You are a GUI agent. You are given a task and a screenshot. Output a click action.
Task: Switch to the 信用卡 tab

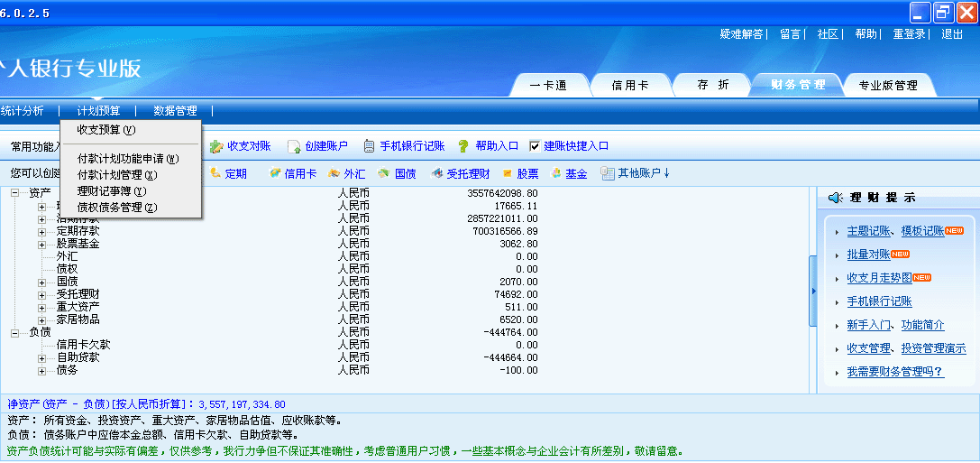point(630,86)
